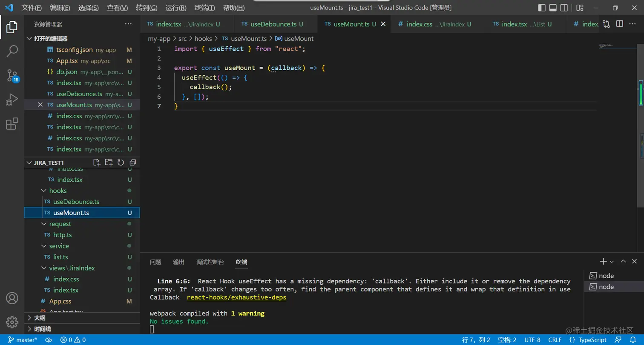Open list.ts in the explorer tree
644x345 pixels.
pos(82,257)
